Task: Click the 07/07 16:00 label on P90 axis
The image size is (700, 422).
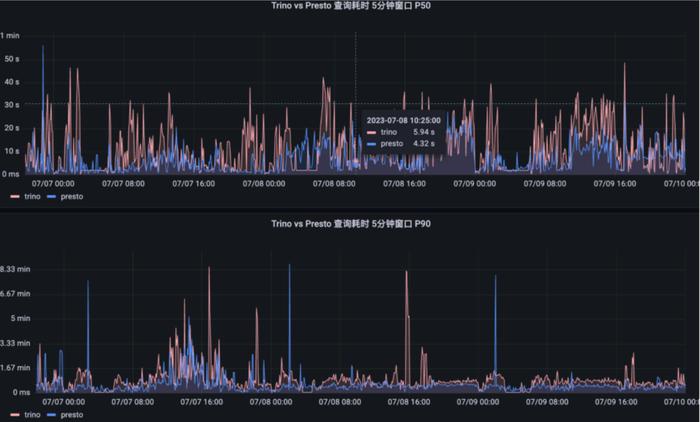Action: [x=202, y=402]
